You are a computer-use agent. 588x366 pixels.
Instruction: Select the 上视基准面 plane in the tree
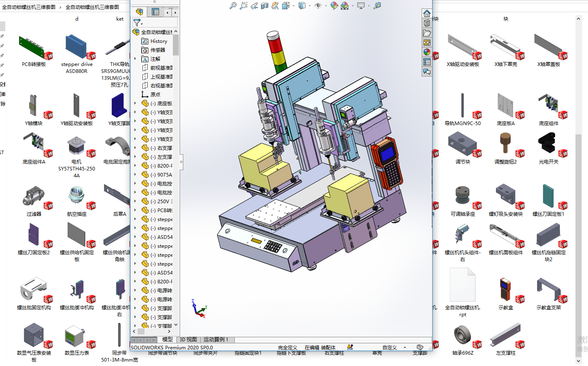157,77
